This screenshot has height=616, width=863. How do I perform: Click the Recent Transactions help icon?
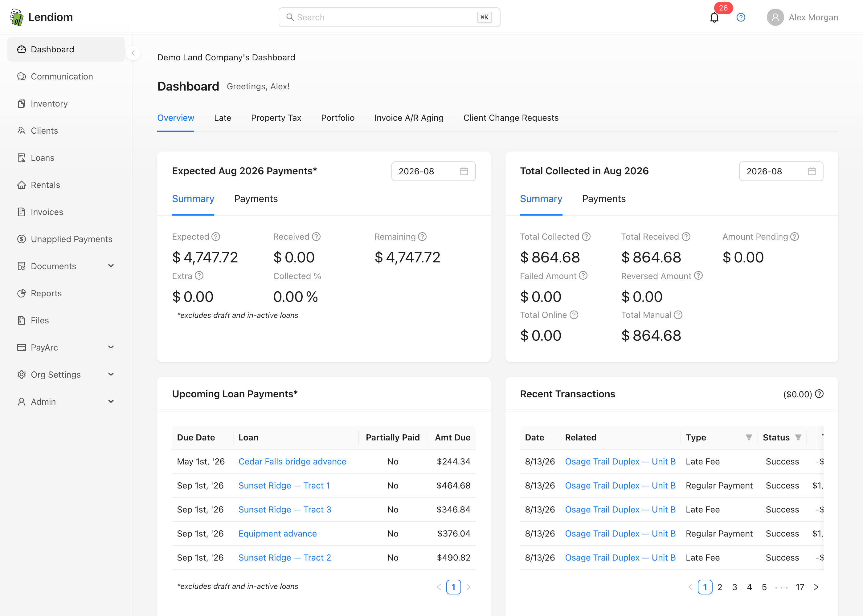click(819, 394)
